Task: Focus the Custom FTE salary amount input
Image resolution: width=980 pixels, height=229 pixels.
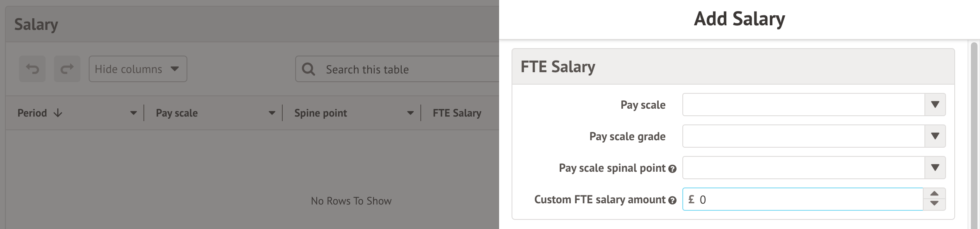Action: 808,200
